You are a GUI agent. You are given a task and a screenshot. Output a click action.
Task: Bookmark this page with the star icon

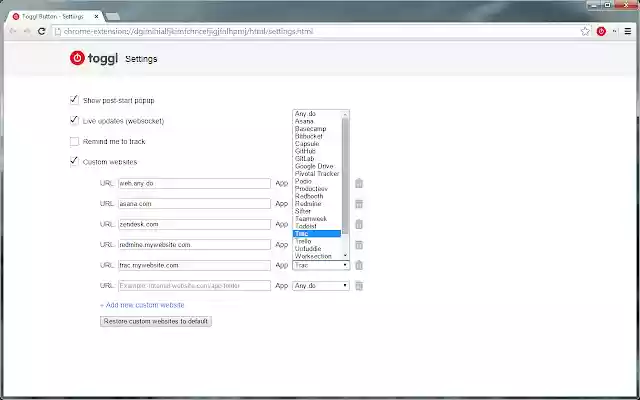585,31
